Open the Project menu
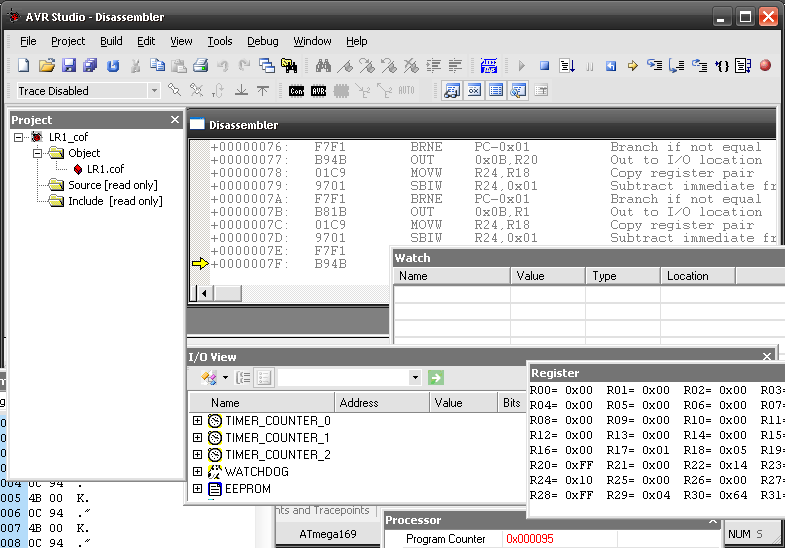785x548 pixels. (68, 41)
